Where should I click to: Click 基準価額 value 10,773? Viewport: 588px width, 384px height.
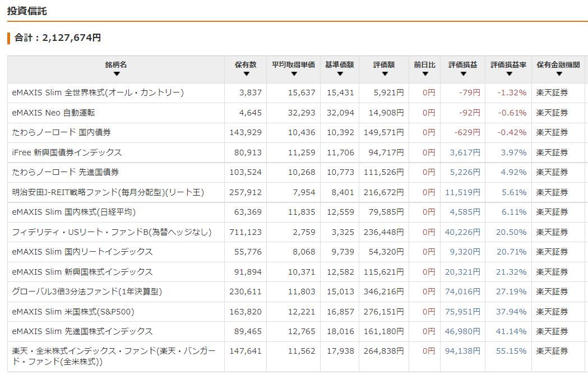coord(340,172)
